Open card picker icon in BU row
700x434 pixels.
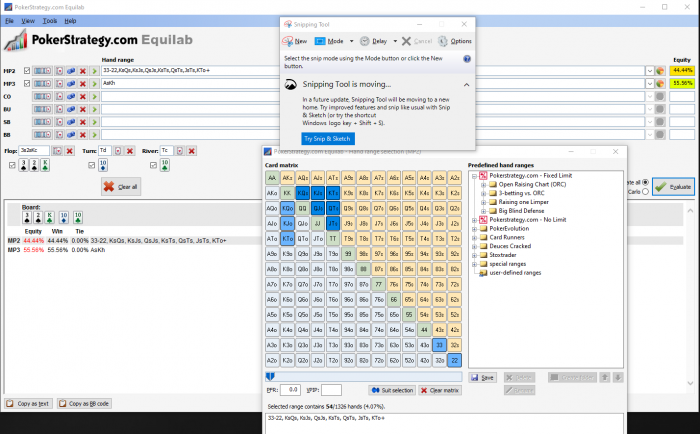[x=59, y=109]
